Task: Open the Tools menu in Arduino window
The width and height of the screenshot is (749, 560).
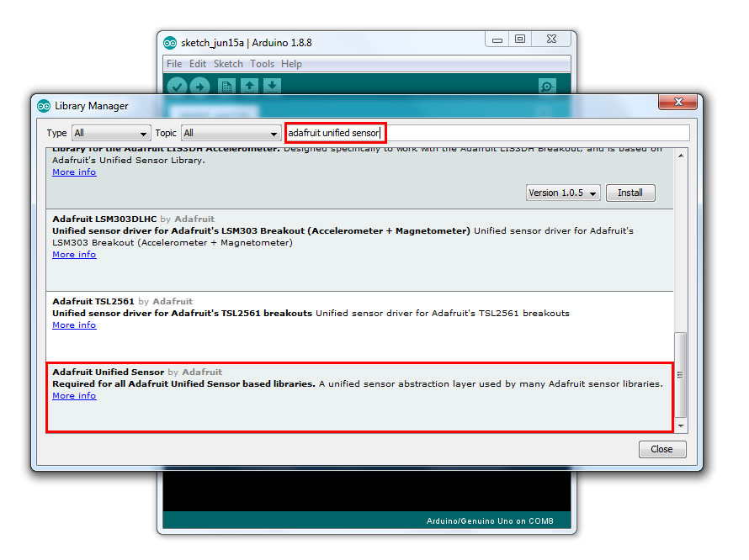Action: [x=262, y=64]
